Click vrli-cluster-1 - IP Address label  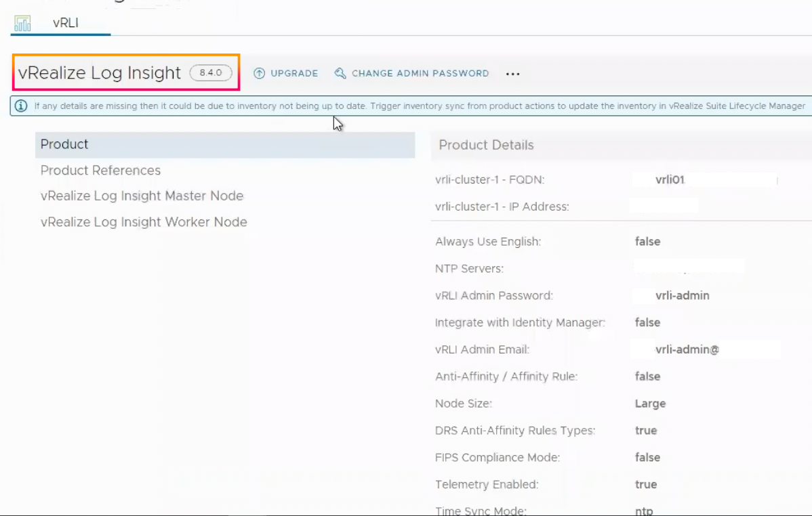(x=502, y=207)
